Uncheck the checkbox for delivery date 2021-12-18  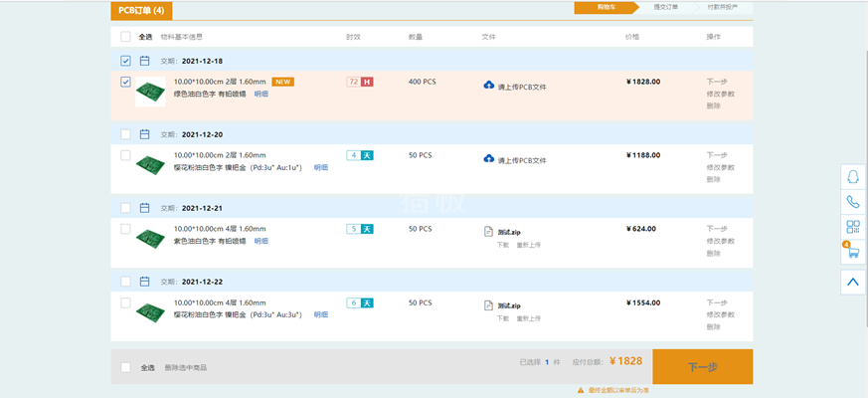[125, 61]
